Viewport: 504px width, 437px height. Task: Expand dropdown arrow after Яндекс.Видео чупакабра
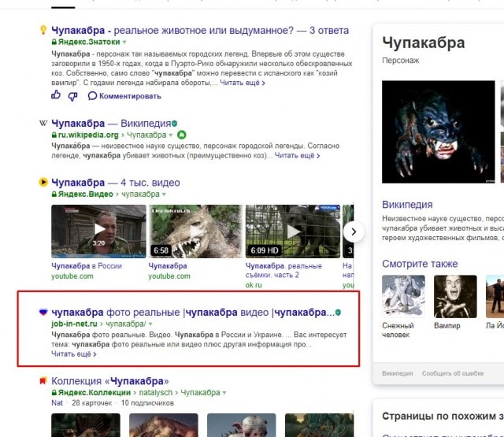(164, 194)
